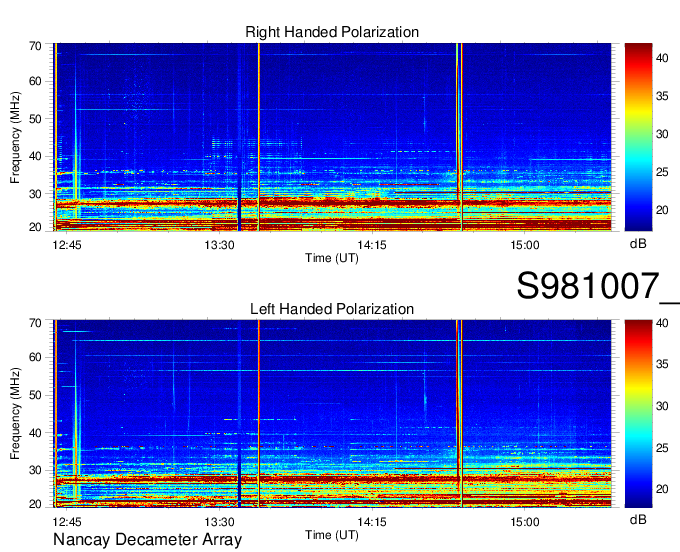Click the 13:30 tick on the right-handed plot
Image resolution: width=680 pixels, height=552 pixels.
[x=219, y=245]
